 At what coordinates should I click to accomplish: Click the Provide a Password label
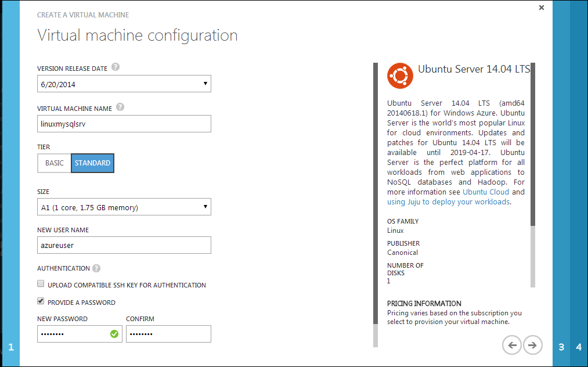81,303
